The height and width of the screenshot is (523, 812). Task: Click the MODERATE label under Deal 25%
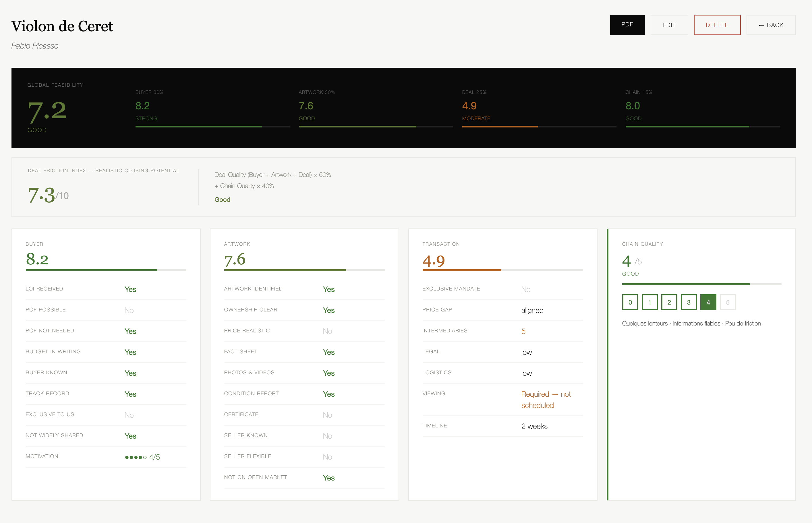click(x=476, y=119)
